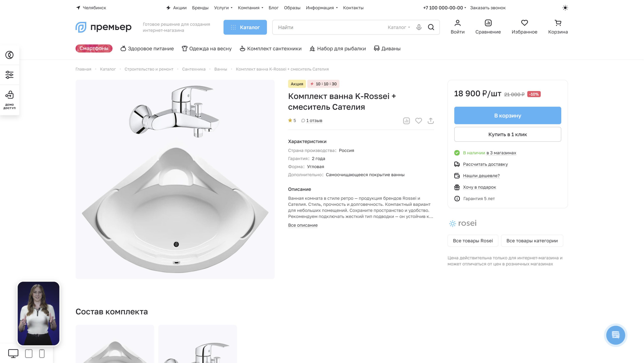The image size is (644, 363).
Task: Click the voice search microphone icon
Action: tap(419, 27)
